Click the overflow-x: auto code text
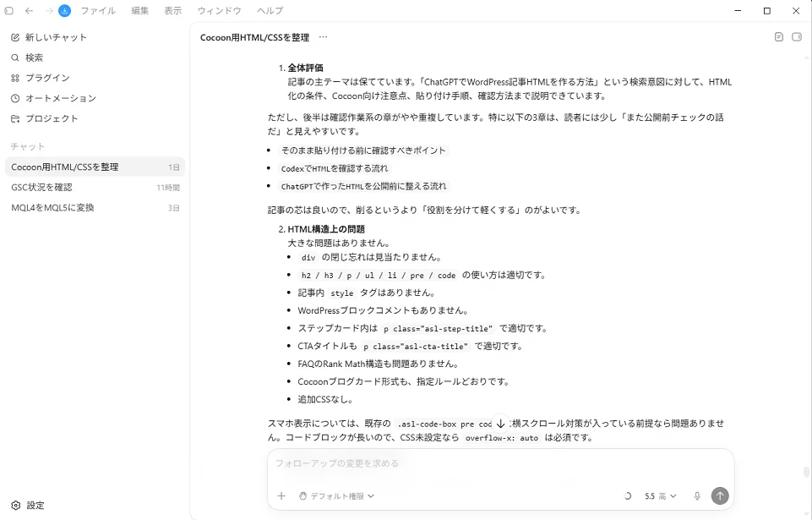The width and height of the screenshot is (812, 520). (502, 438)
